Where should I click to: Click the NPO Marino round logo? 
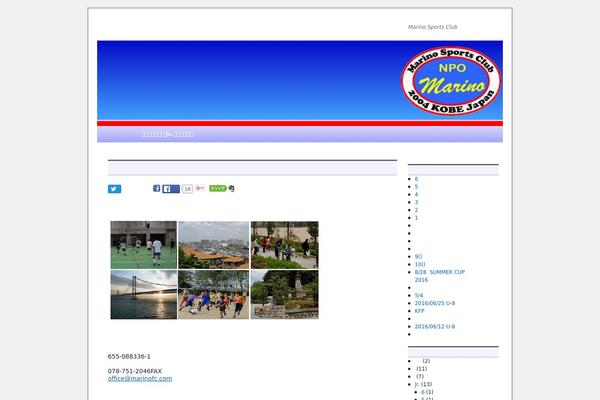coord(451,81)
